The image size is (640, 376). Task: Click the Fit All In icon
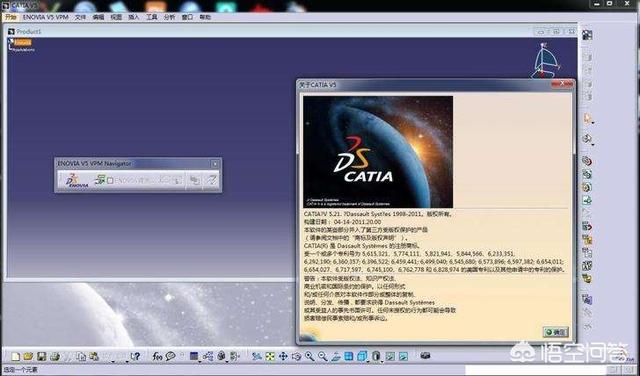pos(270,356)
